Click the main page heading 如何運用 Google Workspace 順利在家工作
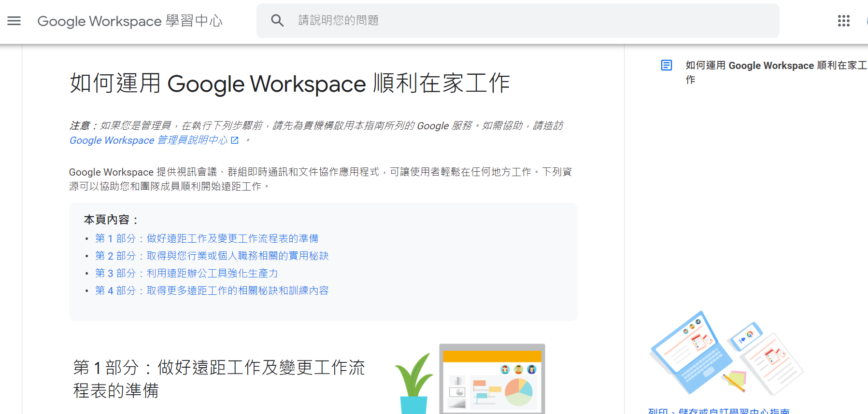Screen dimensions: 868x414 (x=290, y=83)
